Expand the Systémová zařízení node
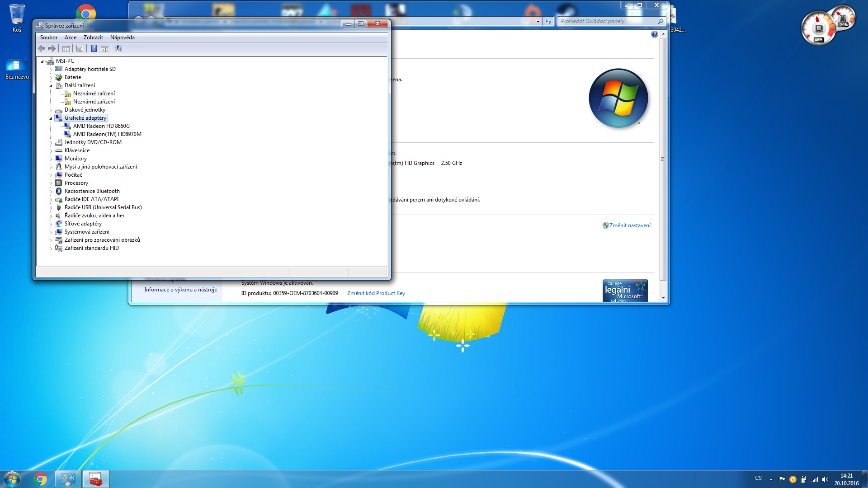 coord(51,232)
